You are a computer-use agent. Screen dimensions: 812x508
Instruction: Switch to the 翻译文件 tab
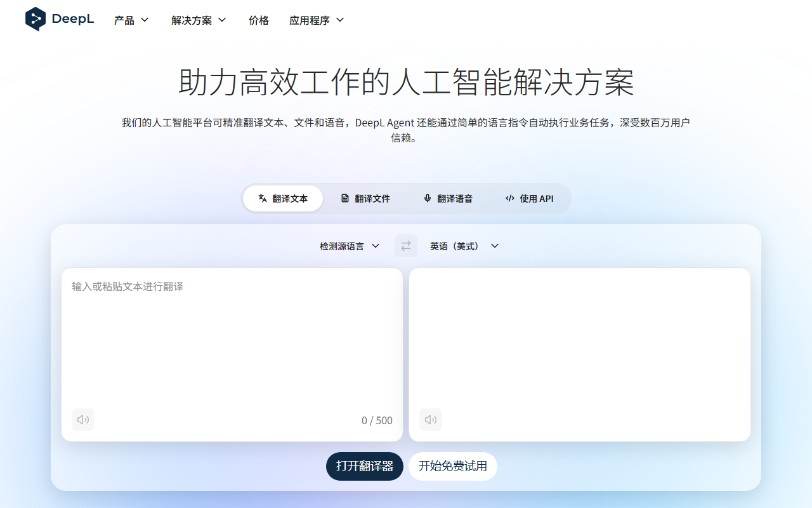(x=365, y=198)
